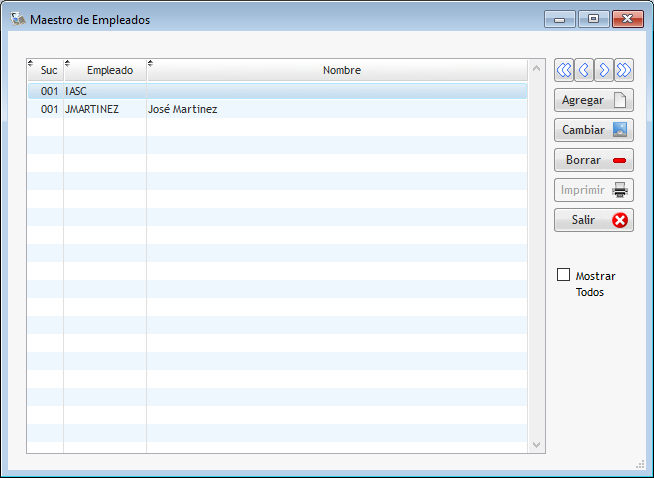Click the Salir button
This screenshot has width=654, height=478.
coord(594,220)
